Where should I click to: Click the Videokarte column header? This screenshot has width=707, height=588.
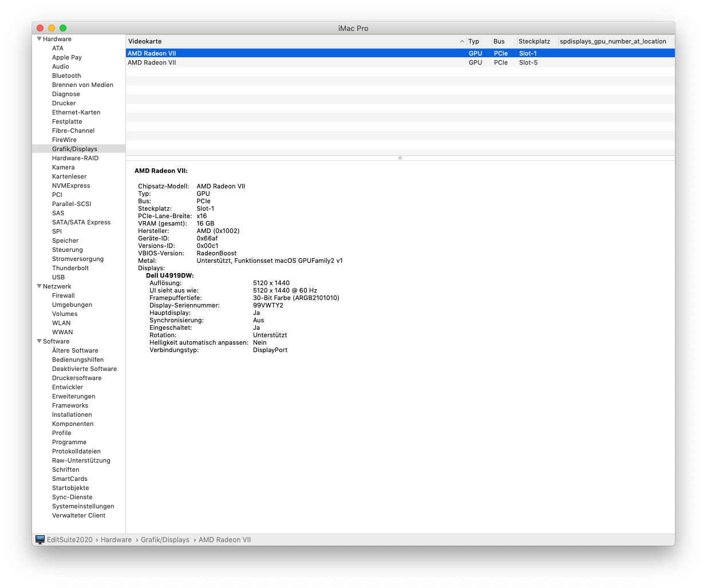tap(295, 41)
